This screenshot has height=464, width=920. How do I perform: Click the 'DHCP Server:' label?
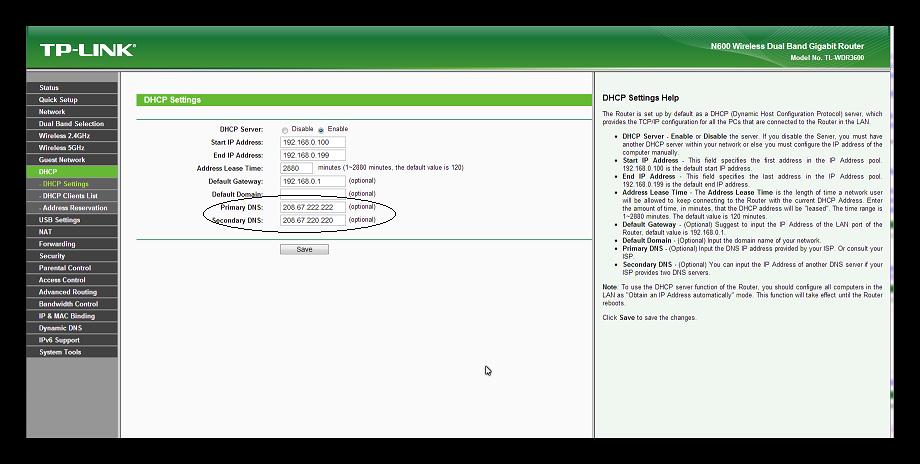pos(241,130)
